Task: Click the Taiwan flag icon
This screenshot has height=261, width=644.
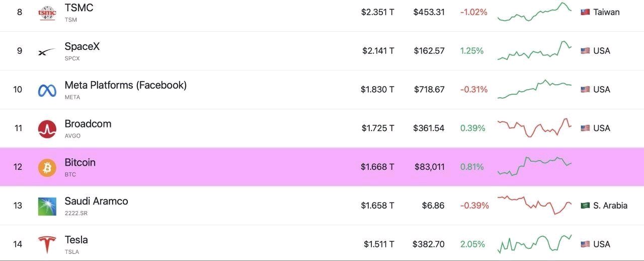Action: tap(585, 12)
